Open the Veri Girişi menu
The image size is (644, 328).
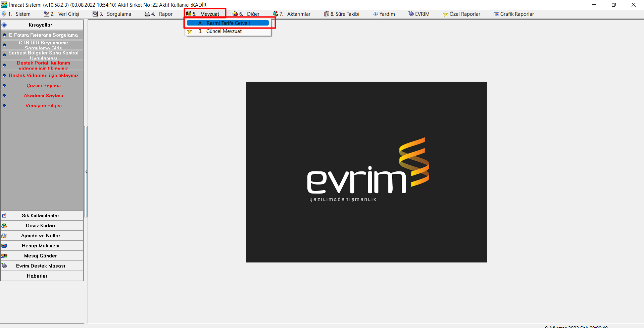pyautogui.click(x=62, y=14)
